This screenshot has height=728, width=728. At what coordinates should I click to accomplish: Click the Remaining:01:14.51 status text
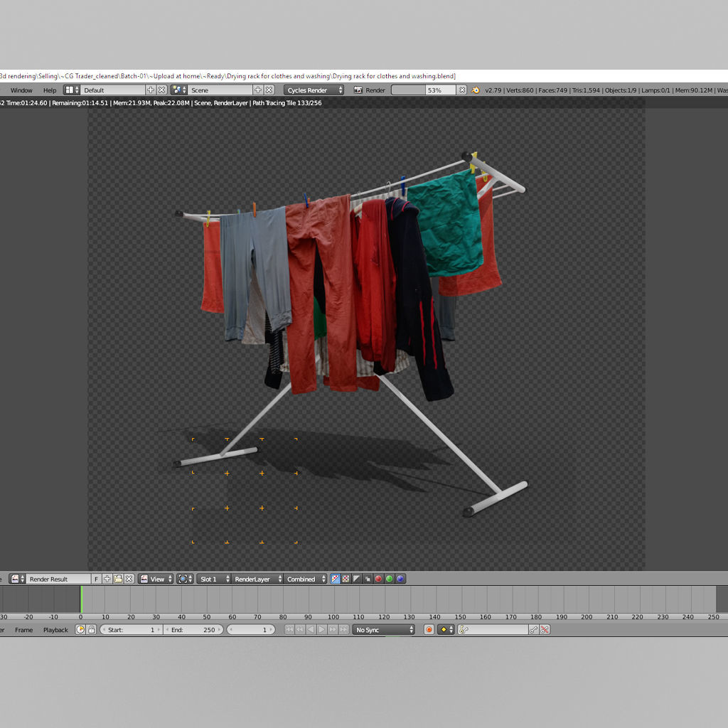pyautogui.click(x=80, y=103)
